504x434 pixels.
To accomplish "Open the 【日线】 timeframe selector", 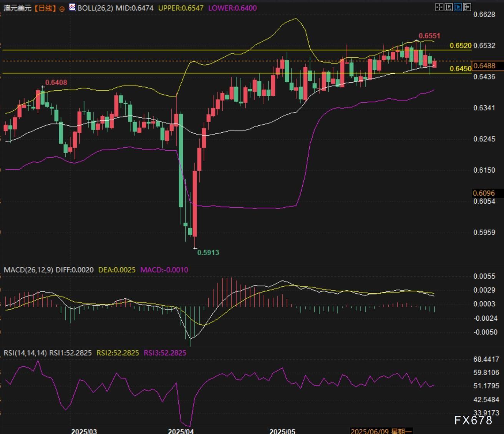I will point(45,8).
